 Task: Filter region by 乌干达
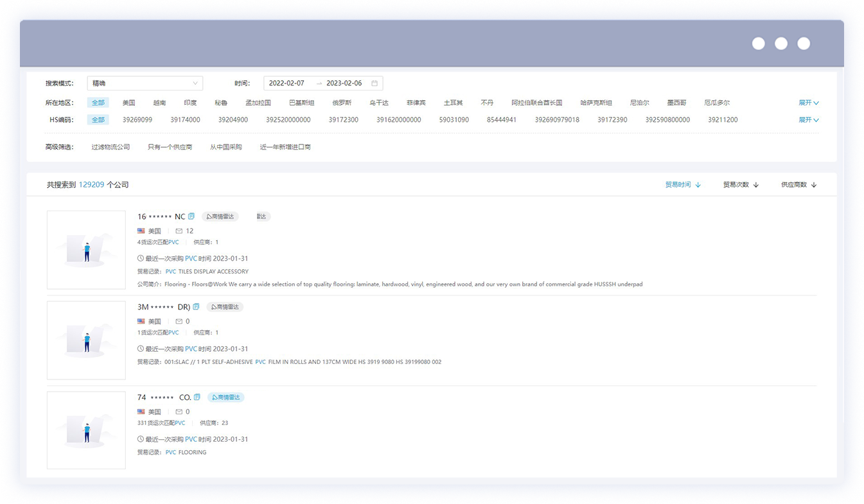click(x=379, y=102)
